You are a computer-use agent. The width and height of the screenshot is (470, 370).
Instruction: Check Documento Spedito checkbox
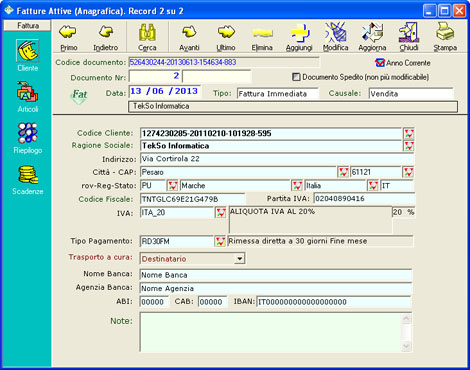coord(296,77)
